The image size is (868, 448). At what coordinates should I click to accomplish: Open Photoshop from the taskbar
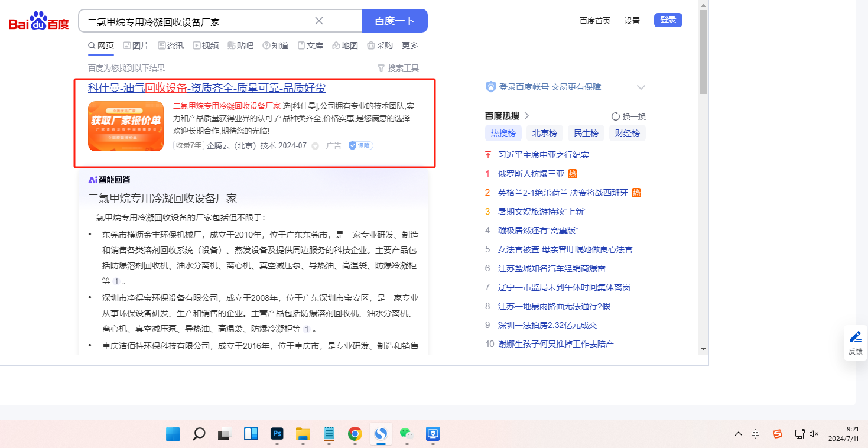coord(277,434)
